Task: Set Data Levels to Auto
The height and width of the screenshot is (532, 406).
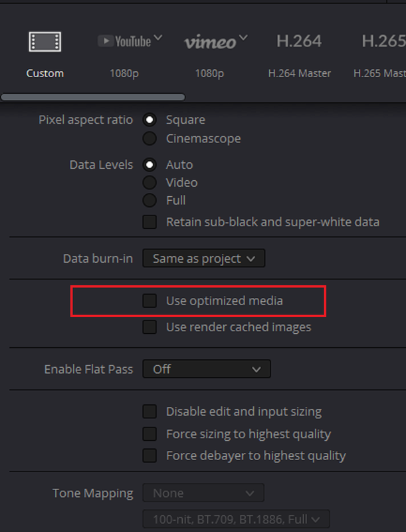Action: click(150, 165)
